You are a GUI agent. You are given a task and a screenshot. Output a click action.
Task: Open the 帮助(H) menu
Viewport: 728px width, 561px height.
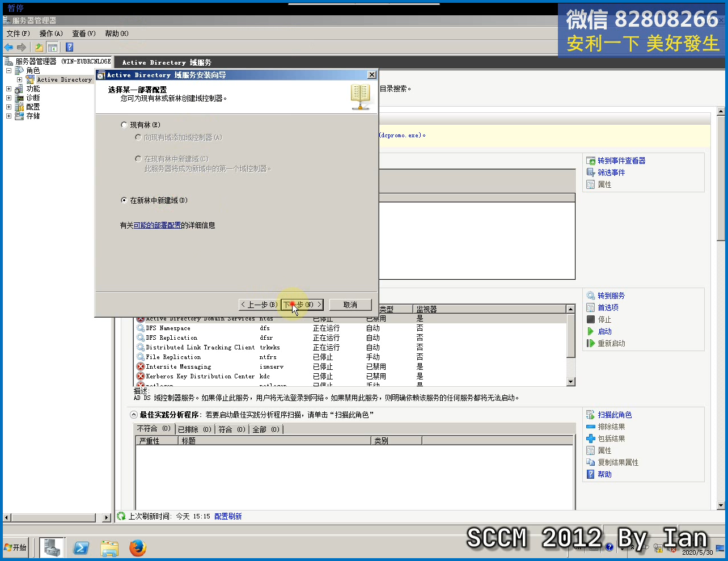[x=117, y=33]
